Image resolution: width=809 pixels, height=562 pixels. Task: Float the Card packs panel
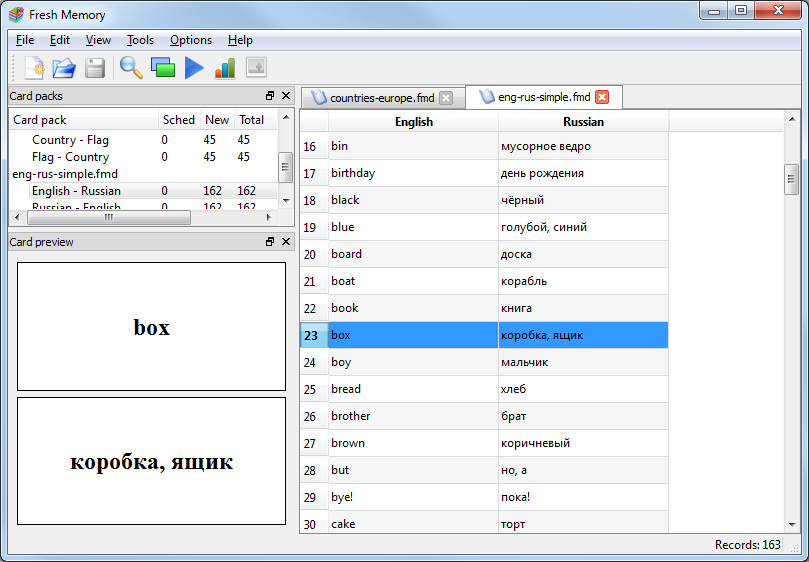[x=270, y=95]
